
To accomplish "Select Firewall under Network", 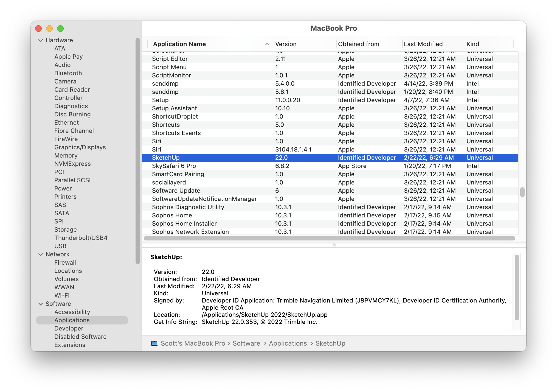I will [x=65, y=263].
